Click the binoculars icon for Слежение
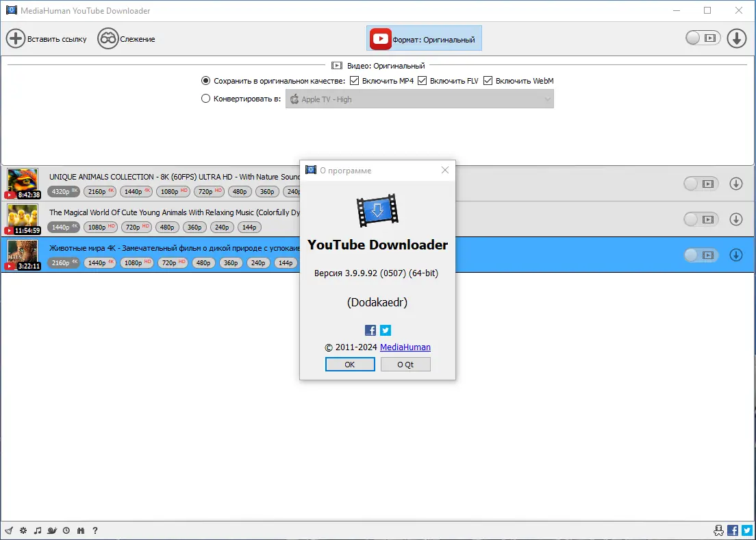Viewport: 756px width, 540px height. point(108,38)
